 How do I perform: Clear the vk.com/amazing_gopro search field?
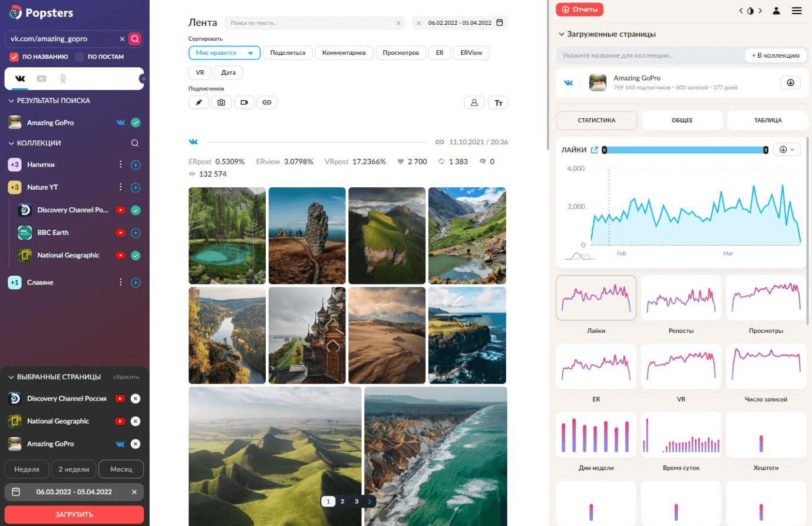point(122,39)
